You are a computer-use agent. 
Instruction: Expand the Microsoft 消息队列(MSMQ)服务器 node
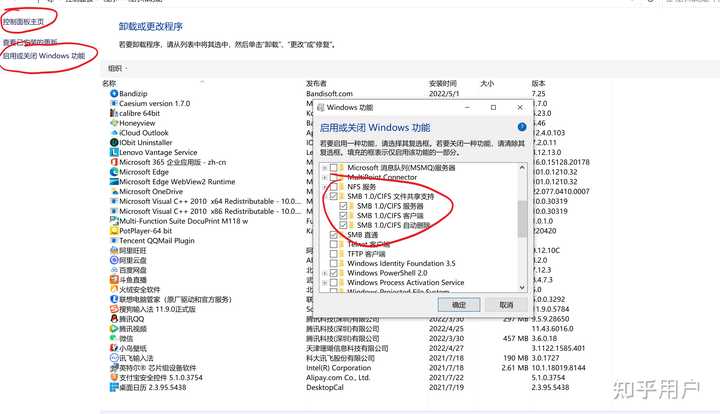325,168
